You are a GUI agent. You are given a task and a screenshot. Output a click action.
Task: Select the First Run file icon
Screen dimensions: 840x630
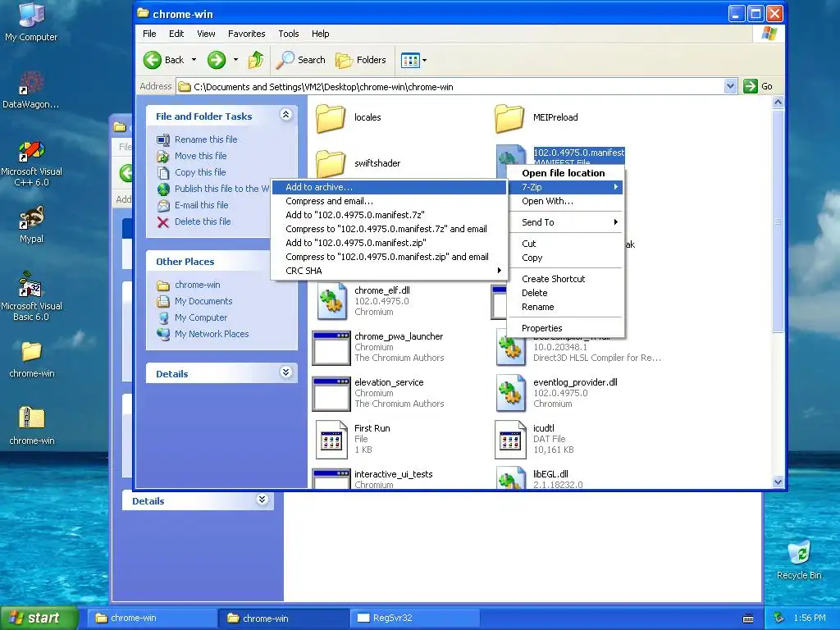click(331, 440)
